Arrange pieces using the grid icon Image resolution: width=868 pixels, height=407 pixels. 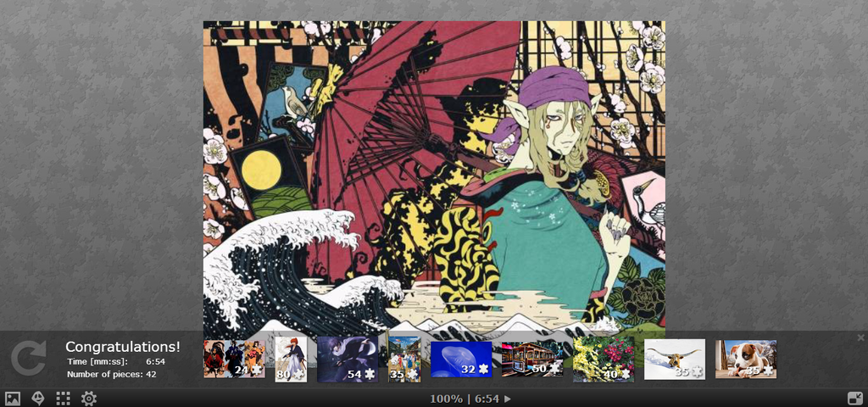tap(63, 399)
